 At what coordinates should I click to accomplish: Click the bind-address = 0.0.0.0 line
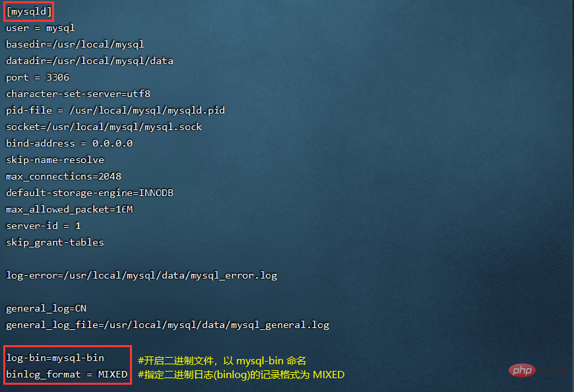(x=69, y=143)
